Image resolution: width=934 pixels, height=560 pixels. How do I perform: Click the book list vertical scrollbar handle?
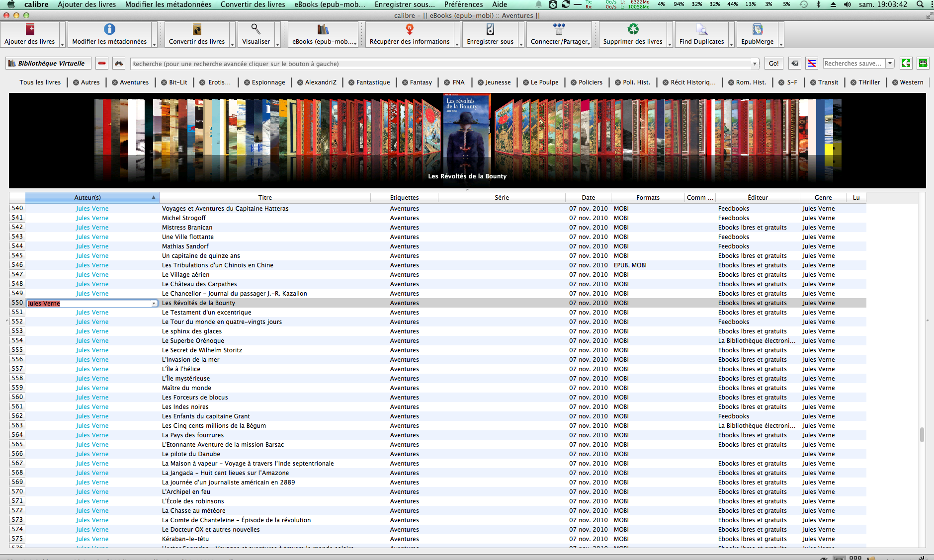pyautogui.click(x=922, y=435)
